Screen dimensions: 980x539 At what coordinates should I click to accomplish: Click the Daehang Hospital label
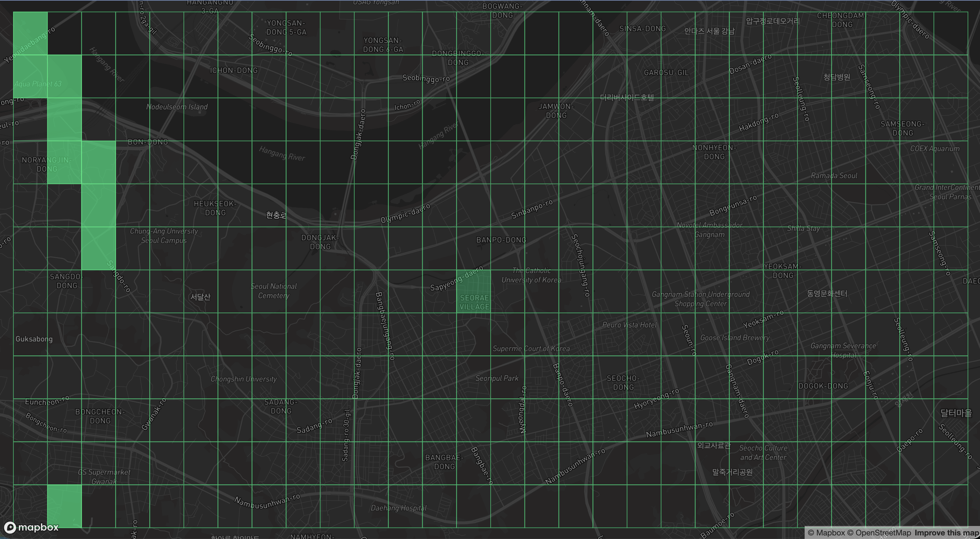399,508
